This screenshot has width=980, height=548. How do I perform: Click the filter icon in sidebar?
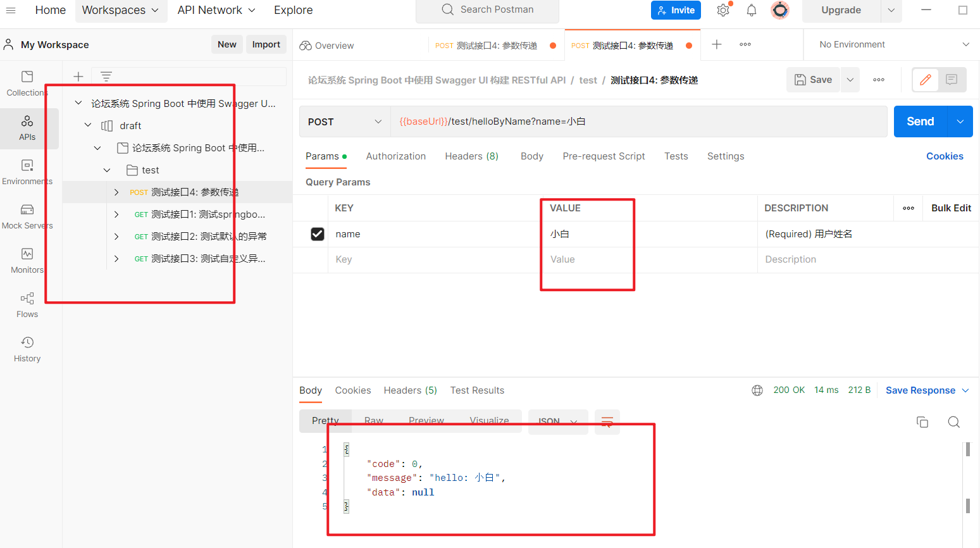pyautogui.click(x=106, y=77)
